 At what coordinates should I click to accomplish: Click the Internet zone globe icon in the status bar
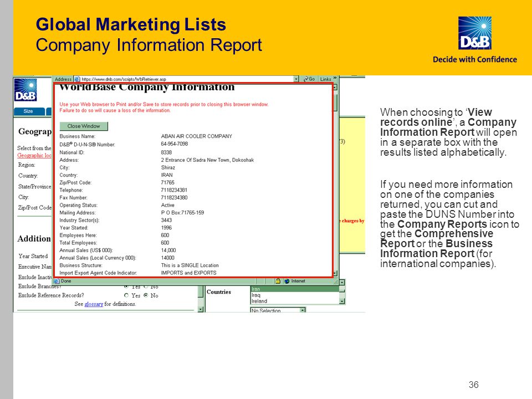287,281
